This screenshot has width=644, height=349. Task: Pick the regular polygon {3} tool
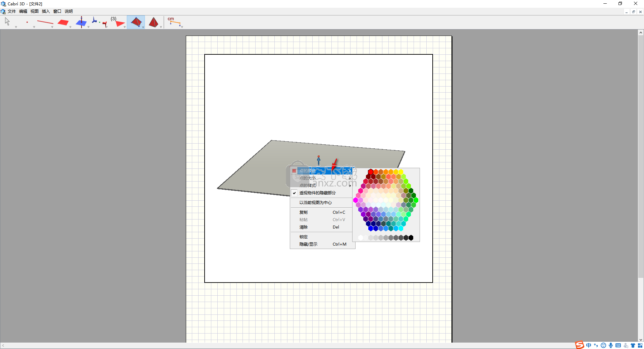pyautogui.click(x=117, y=22)
